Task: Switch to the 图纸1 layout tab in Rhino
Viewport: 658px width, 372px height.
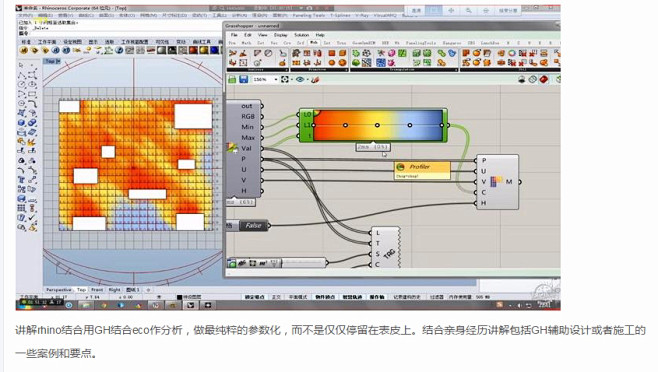Action: pyautogui.click(x=133, y=290)
